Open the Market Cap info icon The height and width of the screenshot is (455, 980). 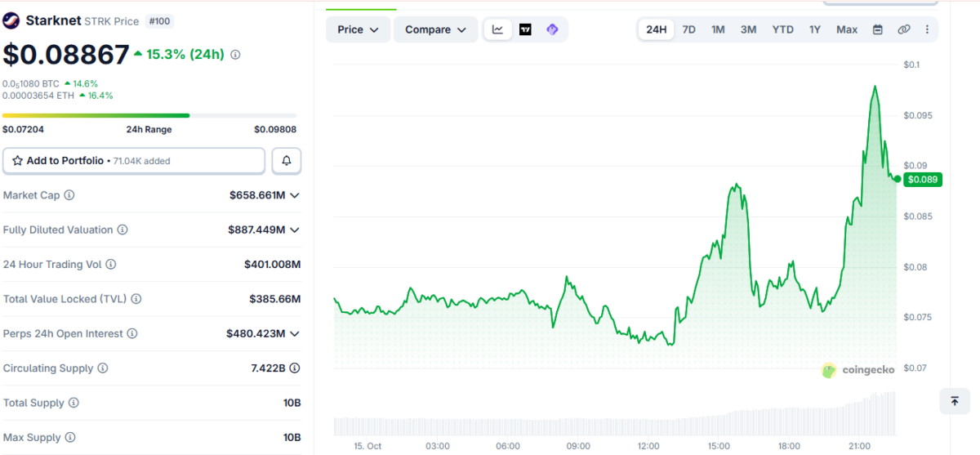pyautogui.click(x=69, y=195)
